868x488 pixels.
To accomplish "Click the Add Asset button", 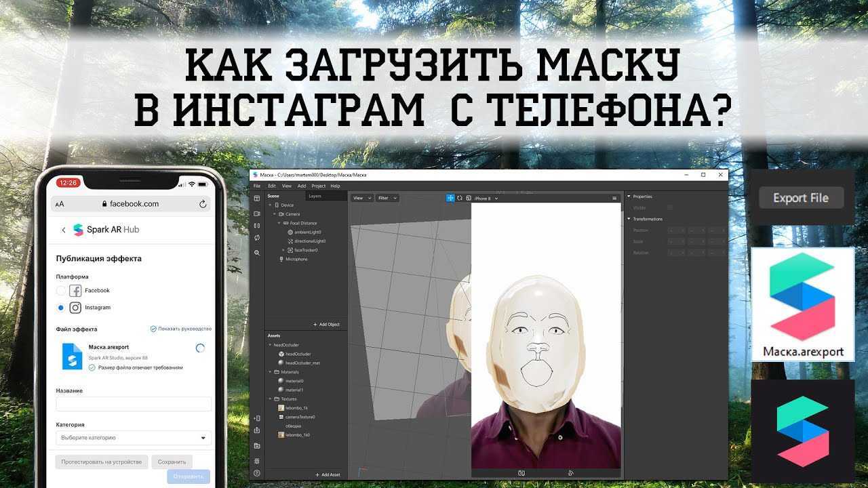I will click(328, 474).
